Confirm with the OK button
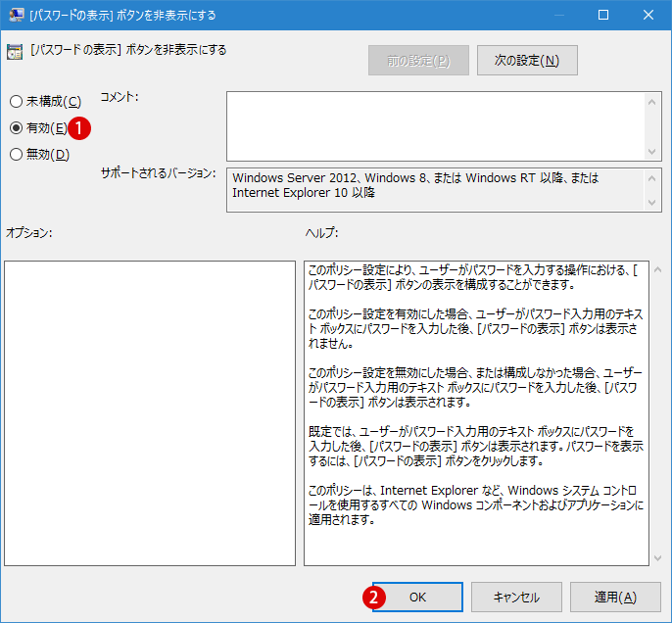The height and width of the screenshot is (623, 672). coord(417,597)
